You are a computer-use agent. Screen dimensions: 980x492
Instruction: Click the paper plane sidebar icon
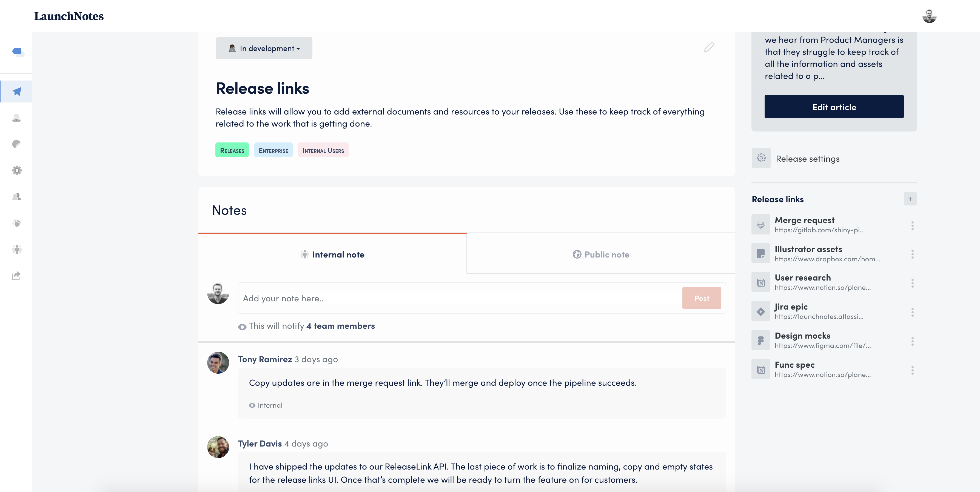point(17,91)
